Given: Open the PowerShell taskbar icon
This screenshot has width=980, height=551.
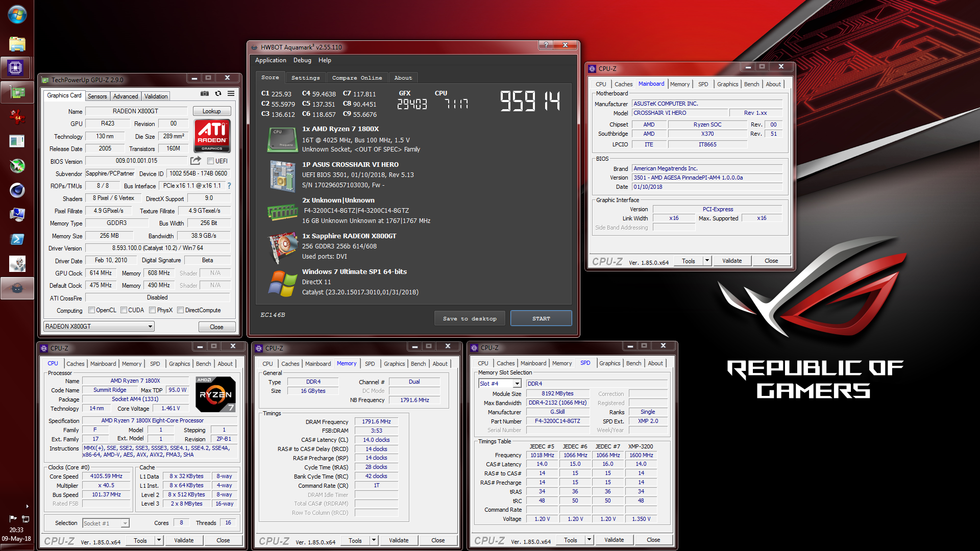Looking at the screenshot, I should click(17, 239).
